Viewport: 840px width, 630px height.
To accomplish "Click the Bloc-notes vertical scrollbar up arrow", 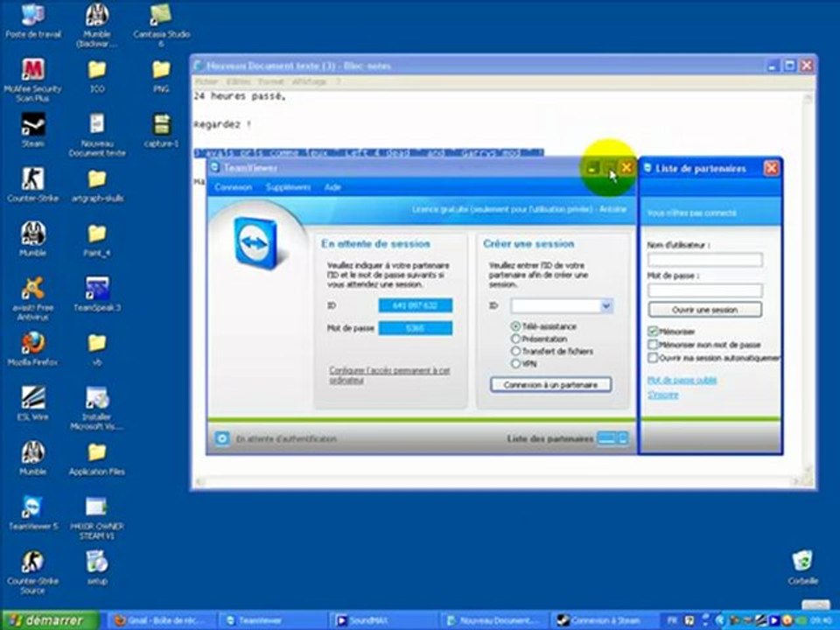I will (808, 97).
